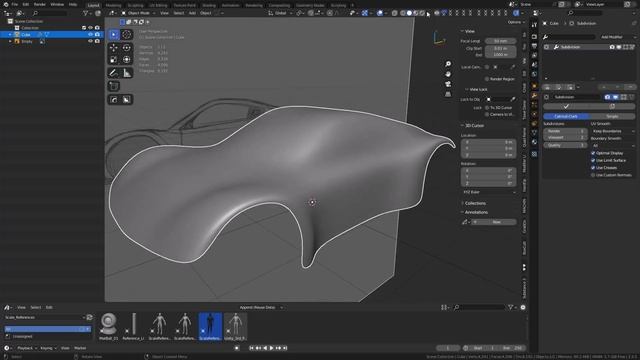Adjust the Quality subdivision field
640x360 pixels.
565,145
